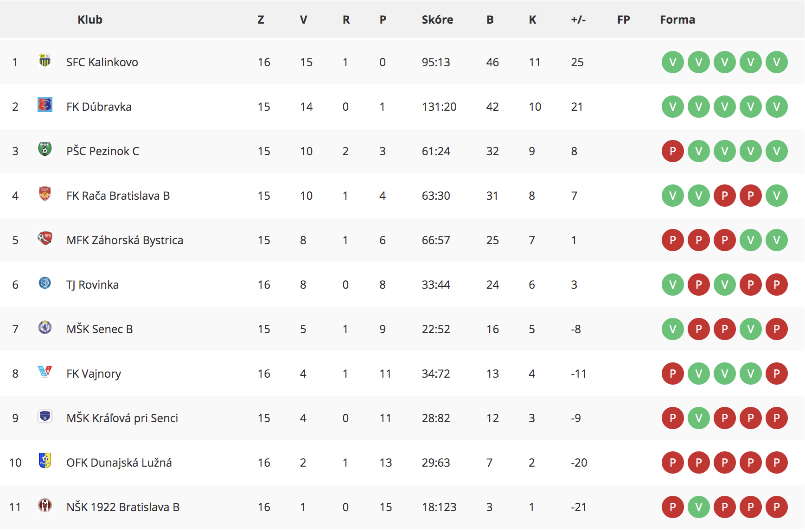Click PŠC Pezinok C's red P form badge
The height and width of the screenshot is (532, 805).
pyautogui.click(x=673, y=151)
